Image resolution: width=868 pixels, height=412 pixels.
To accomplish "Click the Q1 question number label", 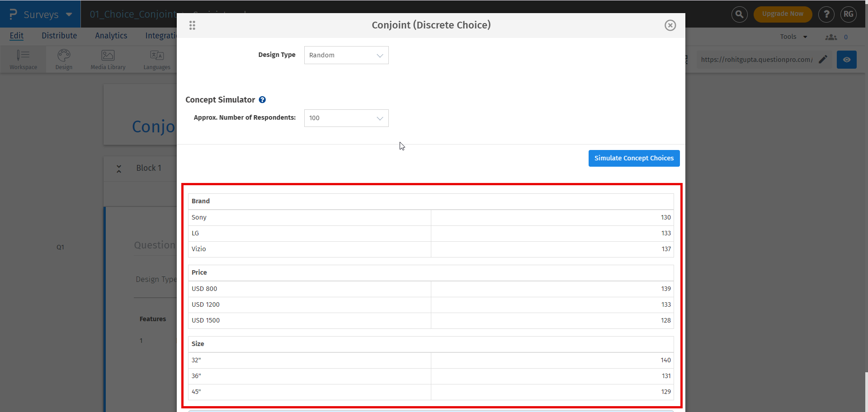I will [x=60, y=248].
